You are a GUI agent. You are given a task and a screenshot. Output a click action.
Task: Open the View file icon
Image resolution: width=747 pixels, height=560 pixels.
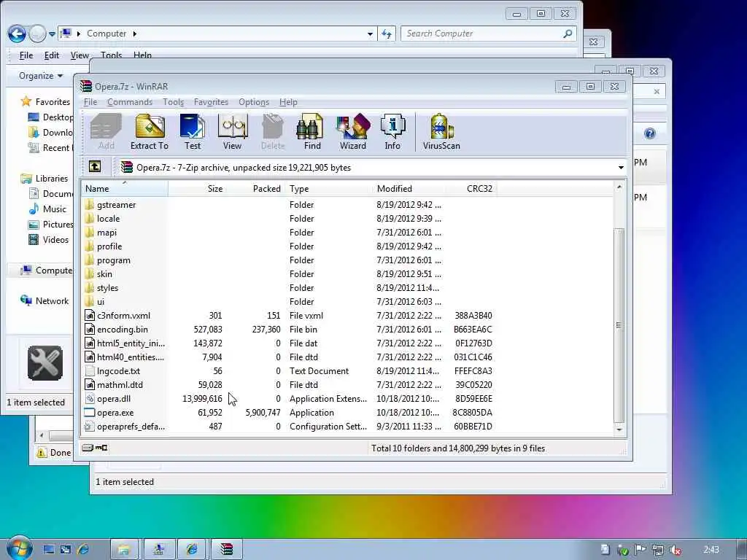(x=233, y=132)
